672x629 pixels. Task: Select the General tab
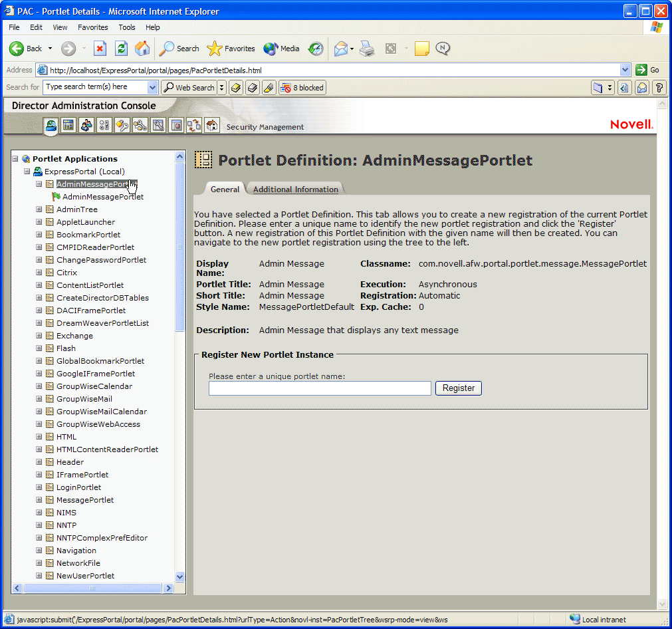pos(225,189)
